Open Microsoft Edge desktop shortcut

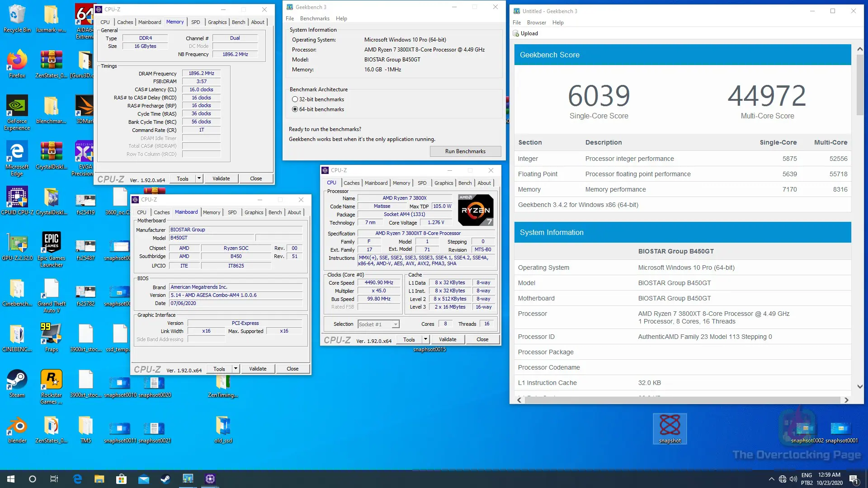pos(17,158)
